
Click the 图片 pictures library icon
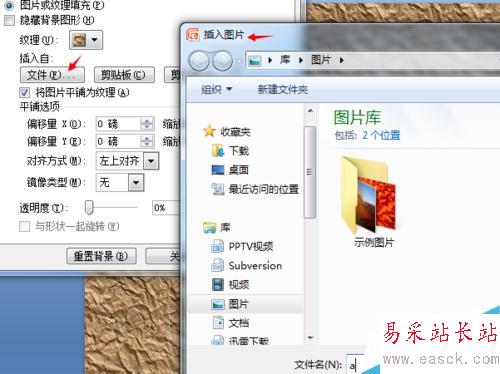[218, 304]
